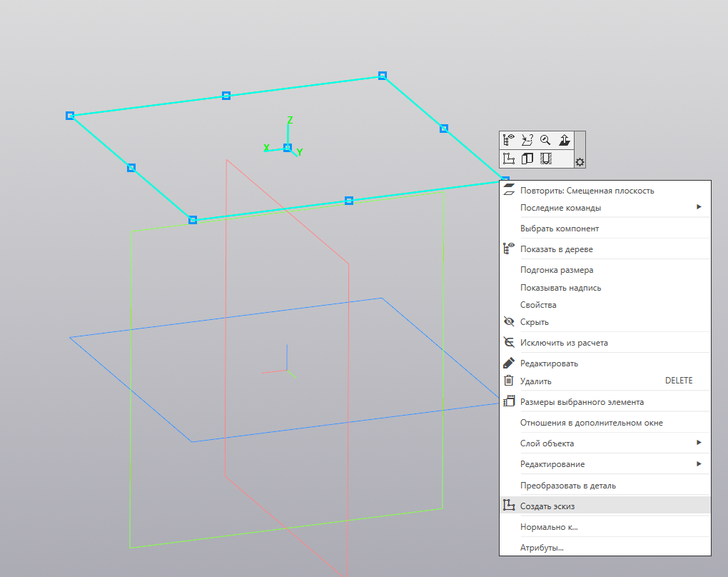Click the Normal to plane icon in mini toolbar
This screenshot has height=577, width=728.
click(527, 140)
